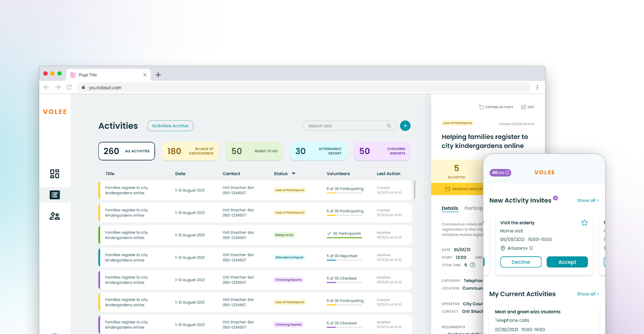The width and height of the screenshot is (644, 334).
Task: Expand Show all for New Activity Invites
Action: [588, 200]
